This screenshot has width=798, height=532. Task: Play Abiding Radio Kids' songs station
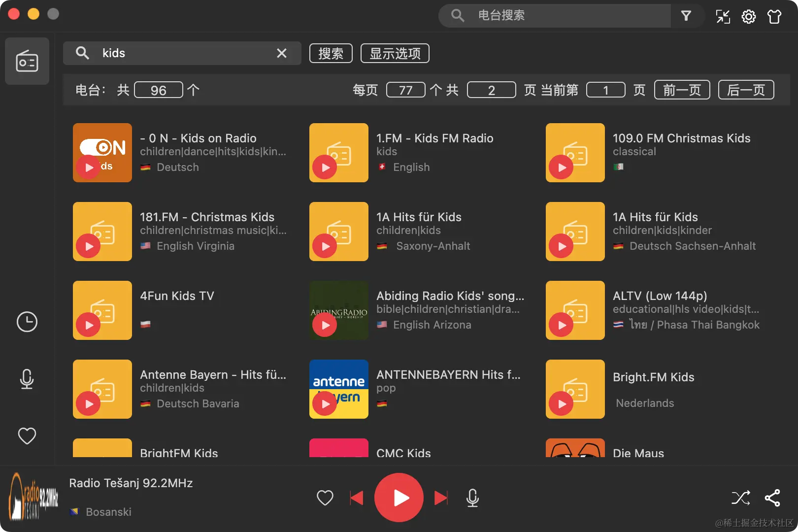point(325,325)
